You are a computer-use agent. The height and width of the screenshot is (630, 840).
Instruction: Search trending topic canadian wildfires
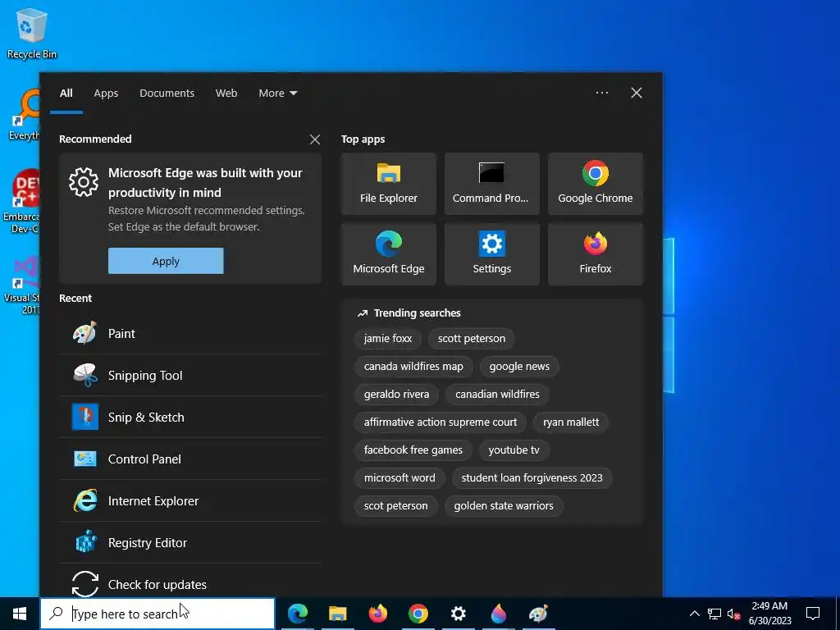click(x=497, y=395)
